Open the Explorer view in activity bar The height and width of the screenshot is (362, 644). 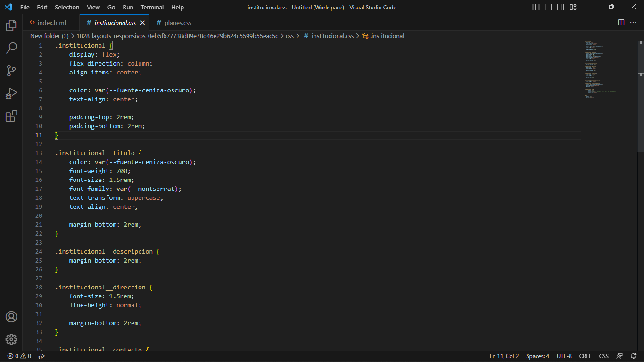pos(11,25)
